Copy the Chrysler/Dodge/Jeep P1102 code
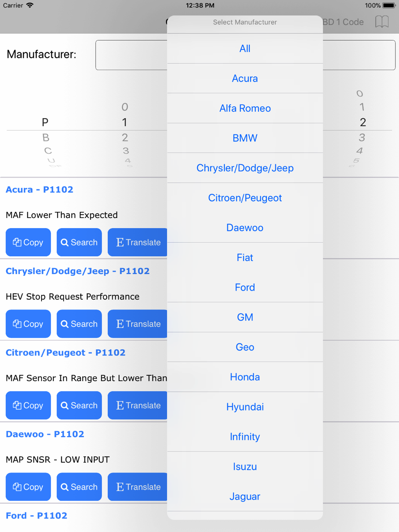This screenshot has height=532, width=399. (28, 324)
